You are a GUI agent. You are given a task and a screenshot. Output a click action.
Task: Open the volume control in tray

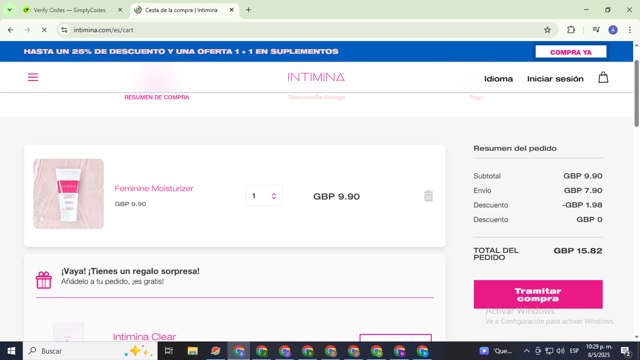click(560, 351)
